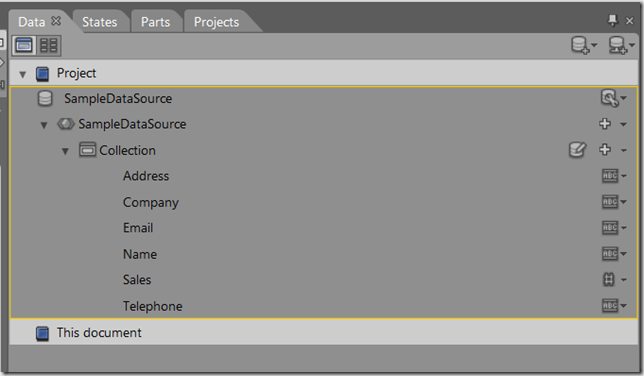Collapse the Project tree section
This screenshot has width=644, height=376.
(23, 74)
